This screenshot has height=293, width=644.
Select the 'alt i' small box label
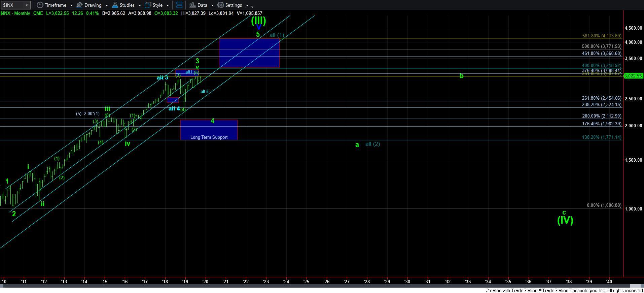click(189, 72)
